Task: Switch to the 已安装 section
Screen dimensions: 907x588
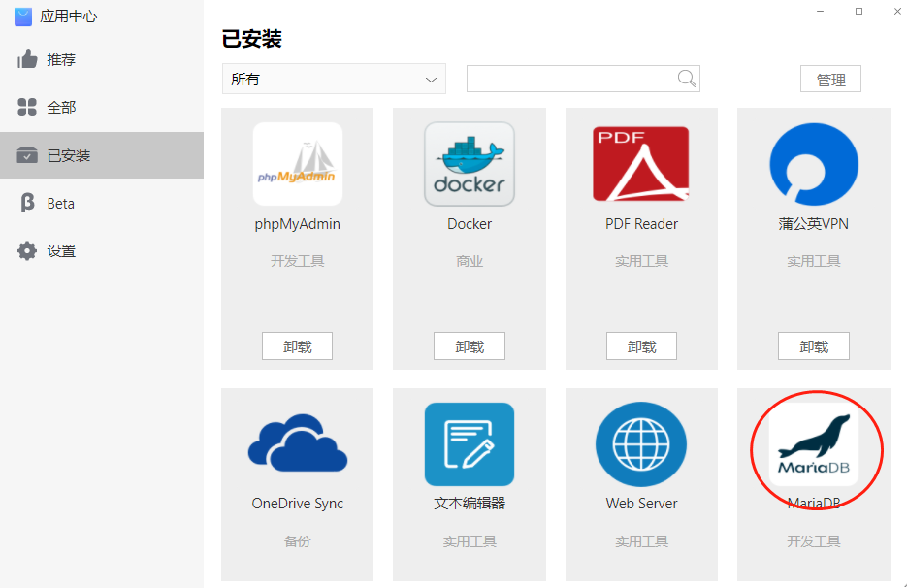Action: (x=62, y=155)
